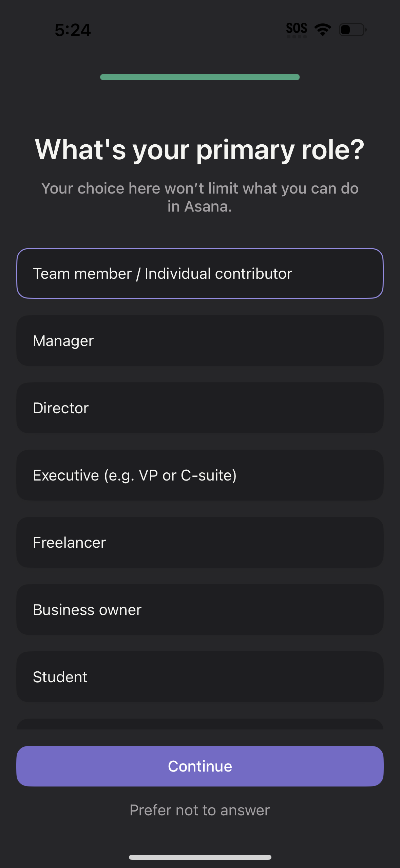This screenshot has height=868, width=400.
Task: Pick Director as primary role
Action: coord(200,408)
